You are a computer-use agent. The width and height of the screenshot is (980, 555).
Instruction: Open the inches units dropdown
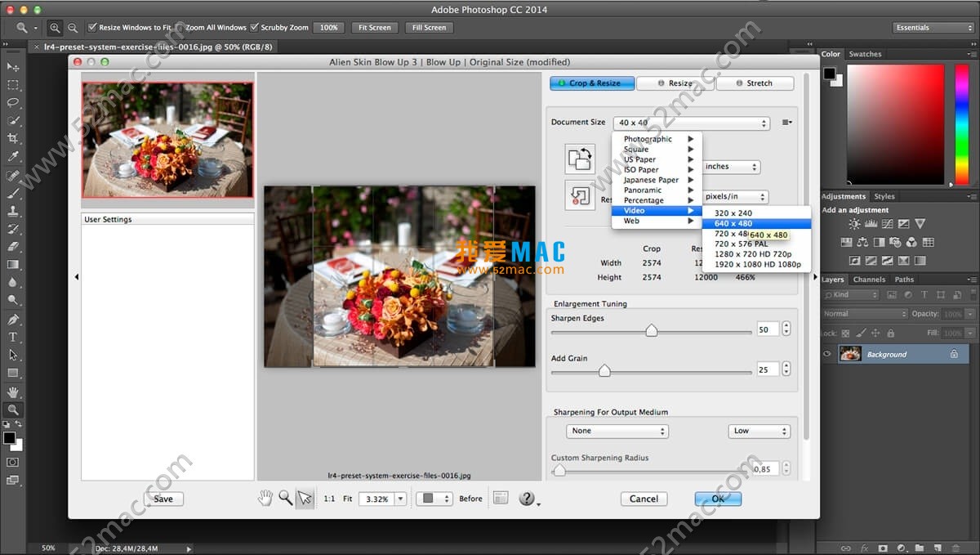click(x=731, y=167)
